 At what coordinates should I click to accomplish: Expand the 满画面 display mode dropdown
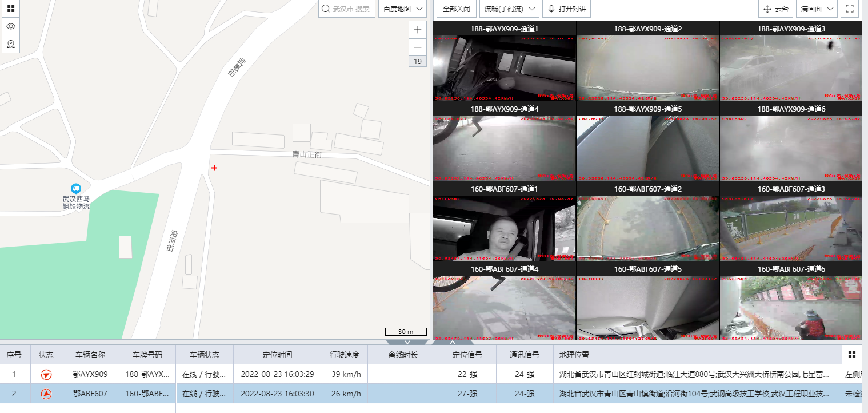tap(816, 9)
